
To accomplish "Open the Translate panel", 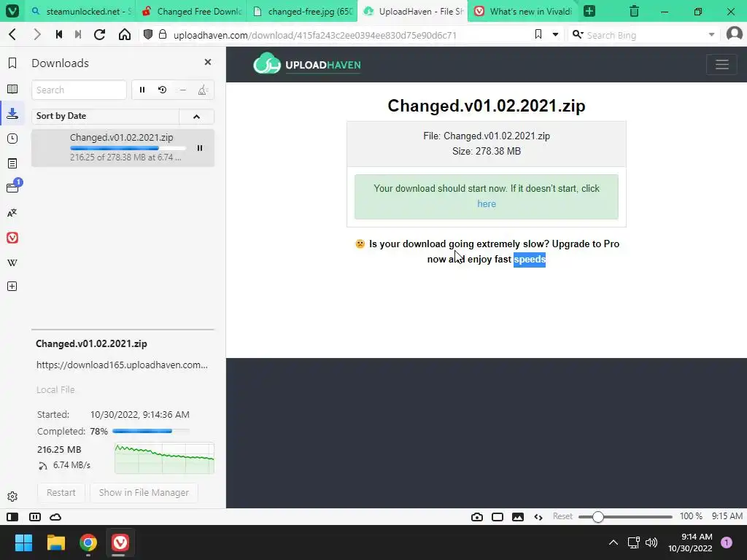I will (12, 213).
